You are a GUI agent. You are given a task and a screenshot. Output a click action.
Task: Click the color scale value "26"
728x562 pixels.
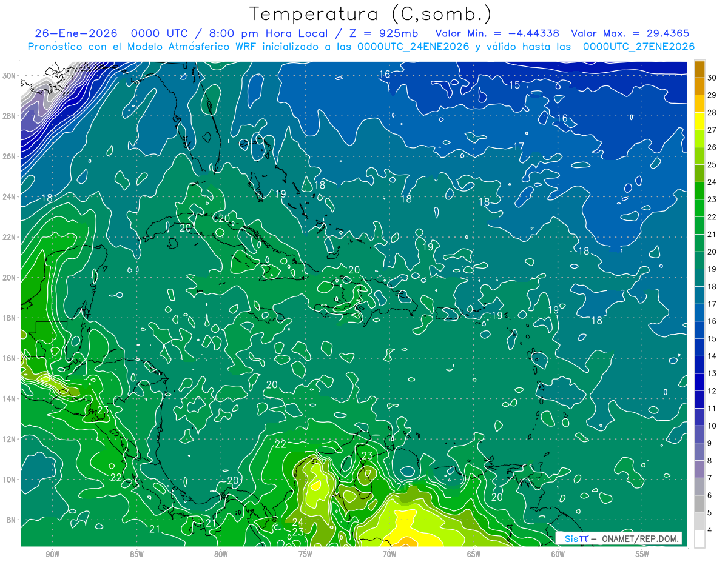click(x=712, y=147)
